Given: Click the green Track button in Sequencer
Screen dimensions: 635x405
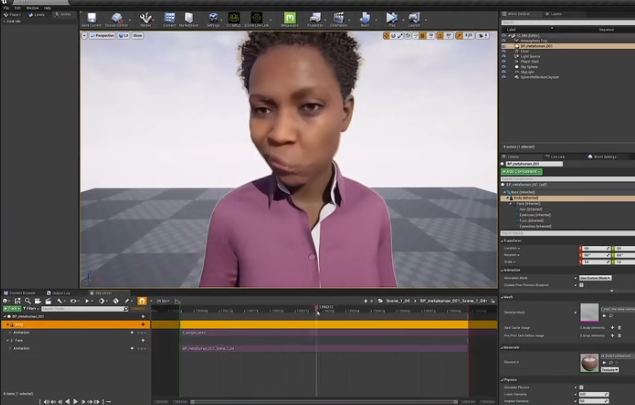Looking at the screenshot, I should pyautogui.click(x=12, y=309).
